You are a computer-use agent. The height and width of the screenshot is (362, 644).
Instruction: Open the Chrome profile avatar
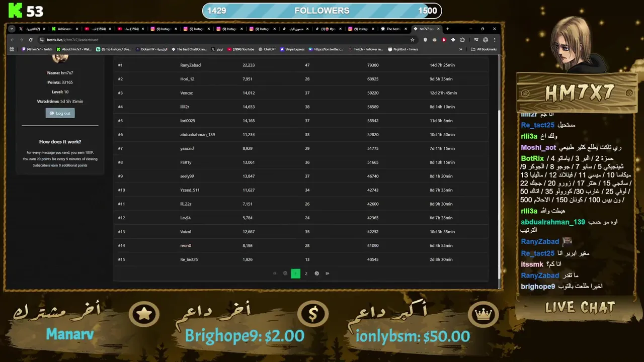coord(486,40)
